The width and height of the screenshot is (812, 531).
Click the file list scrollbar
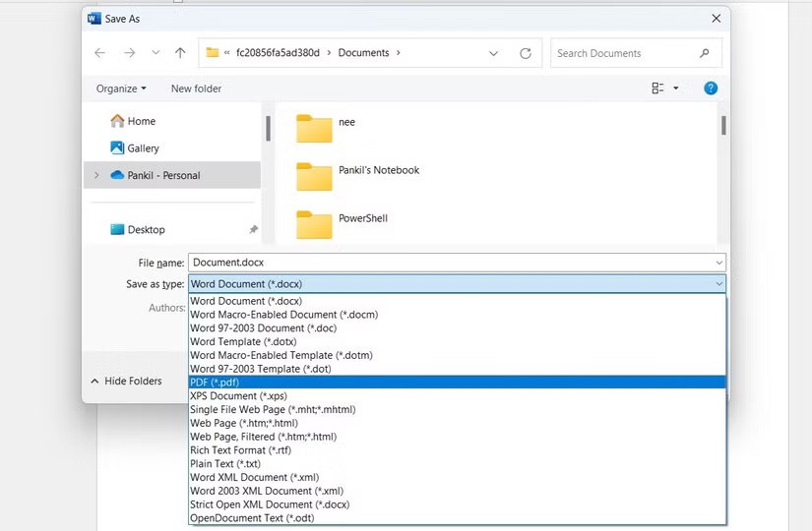[x=723, y=125]
